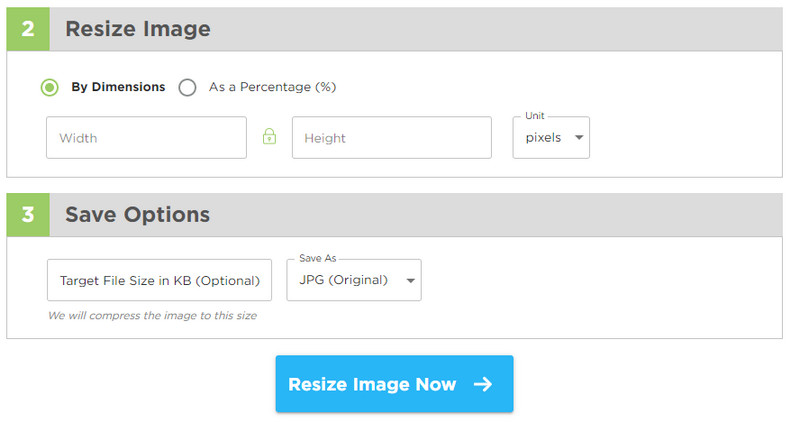Click the 'Save As' field label
The height and width of the screenshot is (423, 800).
coord(317,258)
